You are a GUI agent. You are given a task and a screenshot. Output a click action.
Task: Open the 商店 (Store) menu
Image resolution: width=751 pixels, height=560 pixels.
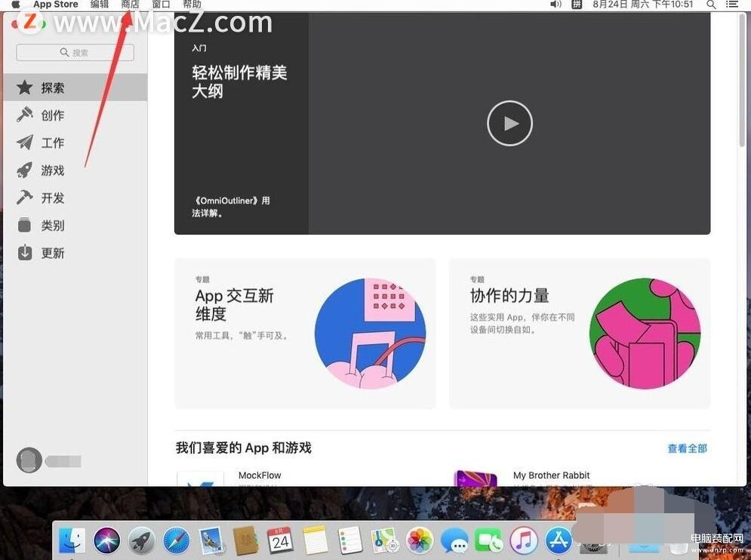click(x=131, y=5)
